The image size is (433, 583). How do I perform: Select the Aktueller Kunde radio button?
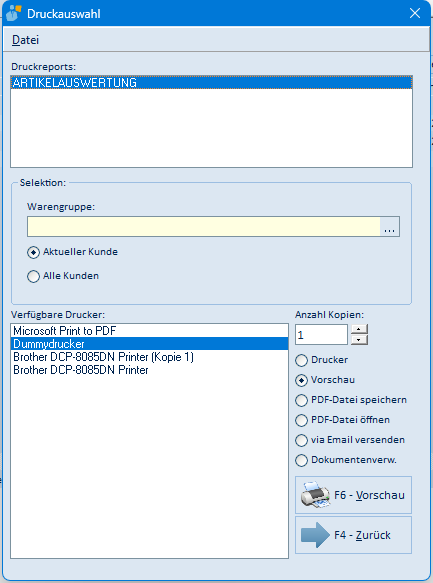tap(33, 252)
